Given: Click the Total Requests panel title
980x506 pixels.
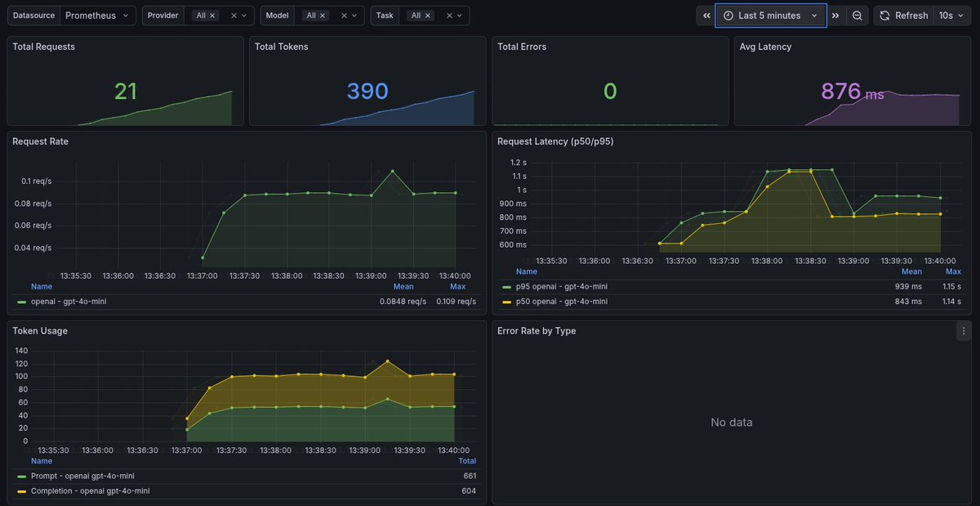Looking at the screenshot, I should pos(43,47).
